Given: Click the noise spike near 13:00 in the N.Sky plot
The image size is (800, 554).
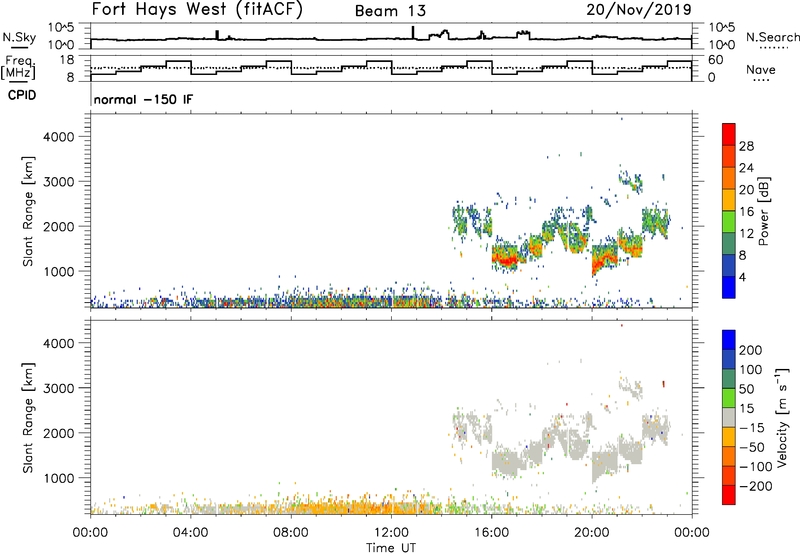Looking at the screenshot, I should (x=413, y=32).
